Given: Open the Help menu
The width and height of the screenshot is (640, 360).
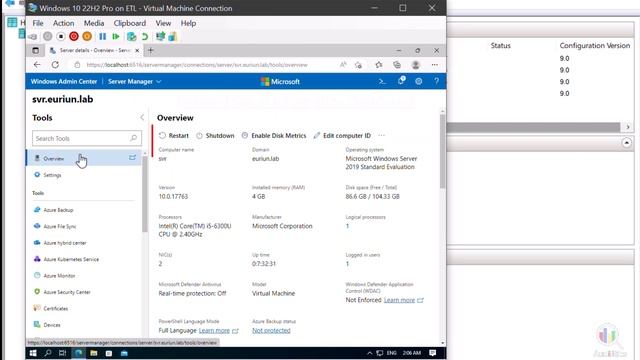Looking at the screenshot, I should [188, 23].
